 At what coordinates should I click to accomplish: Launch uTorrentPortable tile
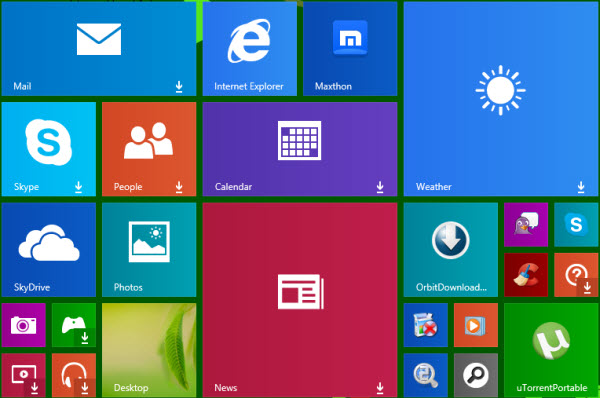551,350
